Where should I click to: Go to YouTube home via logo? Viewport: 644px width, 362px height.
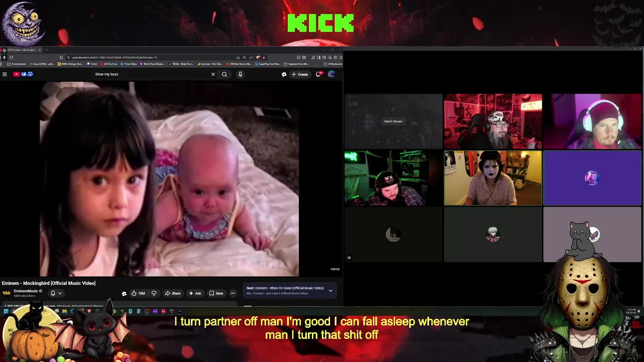coord(23,74)
